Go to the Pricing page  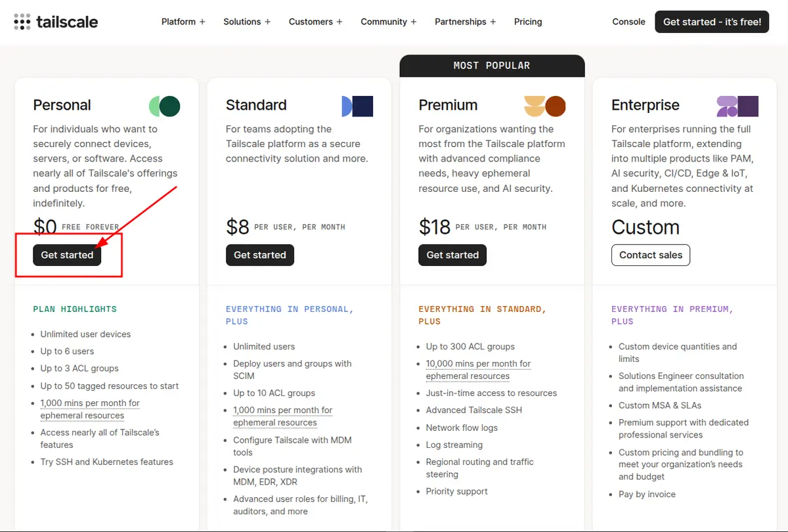click(528, 22)
